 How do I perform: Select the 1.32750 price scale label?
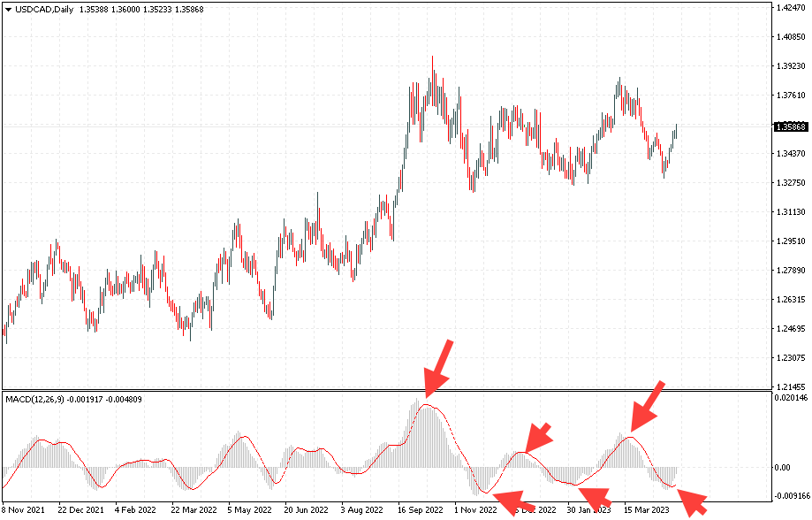click(x=792, y=182)
